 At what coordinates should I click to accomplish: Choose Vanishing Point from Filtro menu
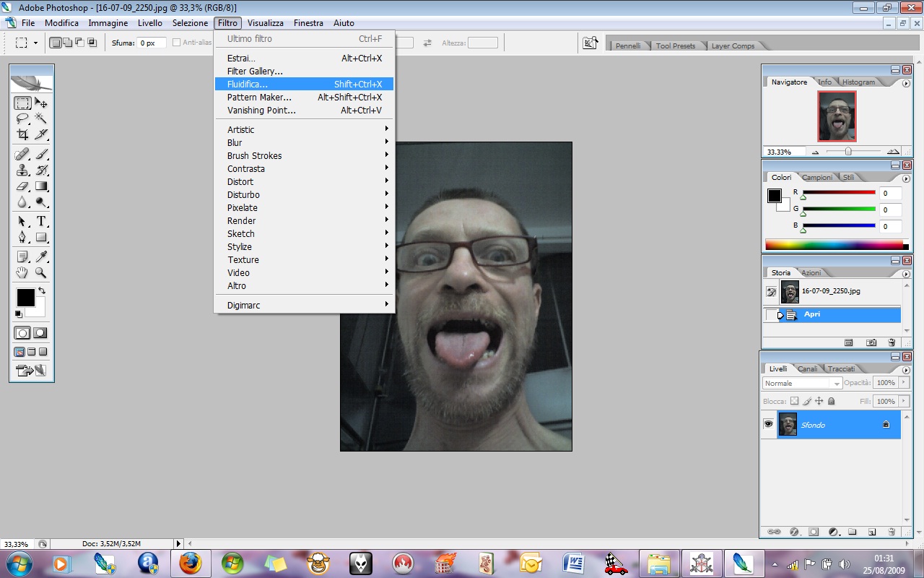(x=304, y=110)
